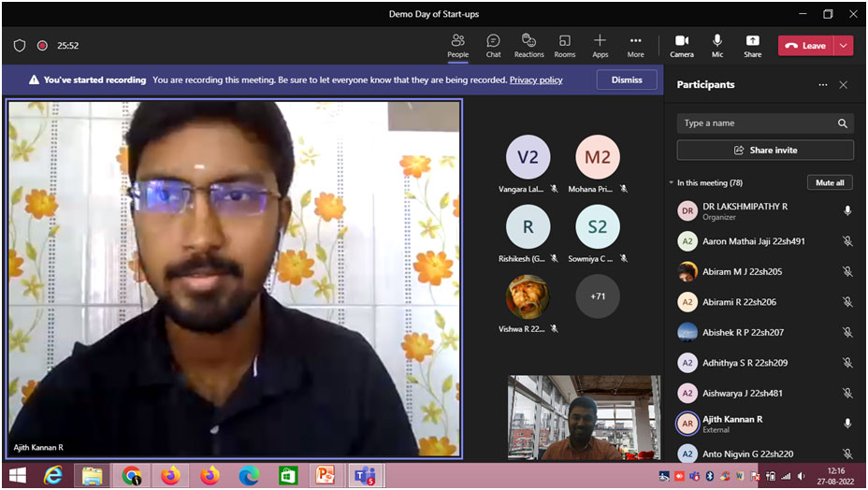
Task: Toggle mic for Aaron Mathai Jaji
Action: click(x=847, y=241)
